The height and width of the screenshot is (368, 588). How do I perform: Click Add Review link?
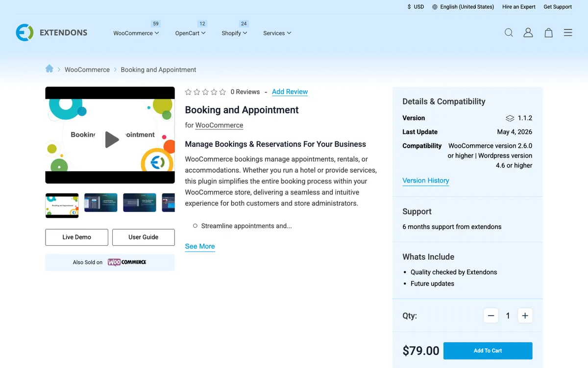pos(290,92)
